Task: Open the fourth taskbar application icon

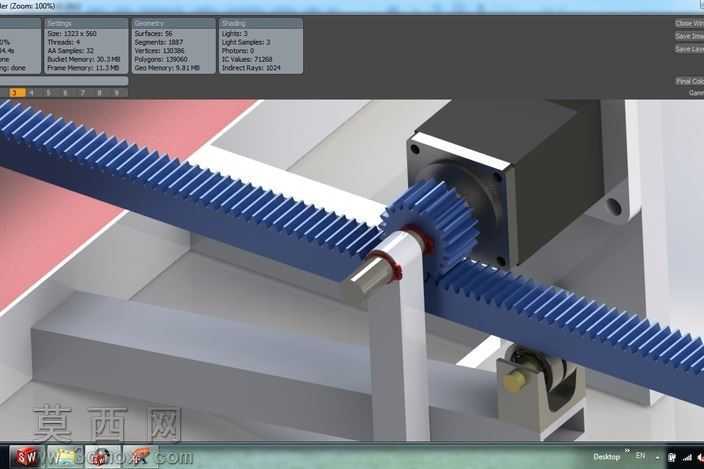Action: coord(141,457)
